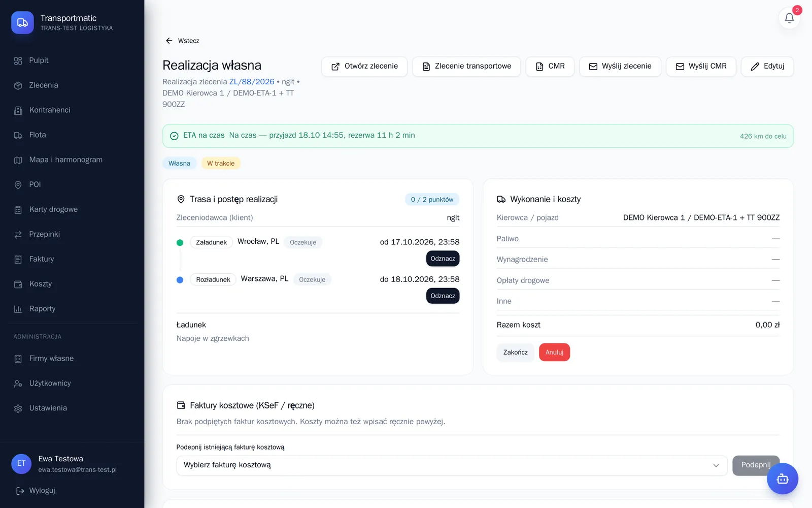Click the map icon beside Mapa i harmonogram
Screen dimensions: 812x508
(x=18, y=160)
